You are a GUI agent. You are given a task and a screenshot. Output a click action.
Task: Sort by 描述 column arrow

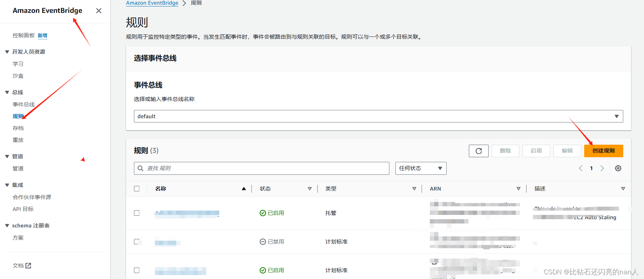click(623, 189)
